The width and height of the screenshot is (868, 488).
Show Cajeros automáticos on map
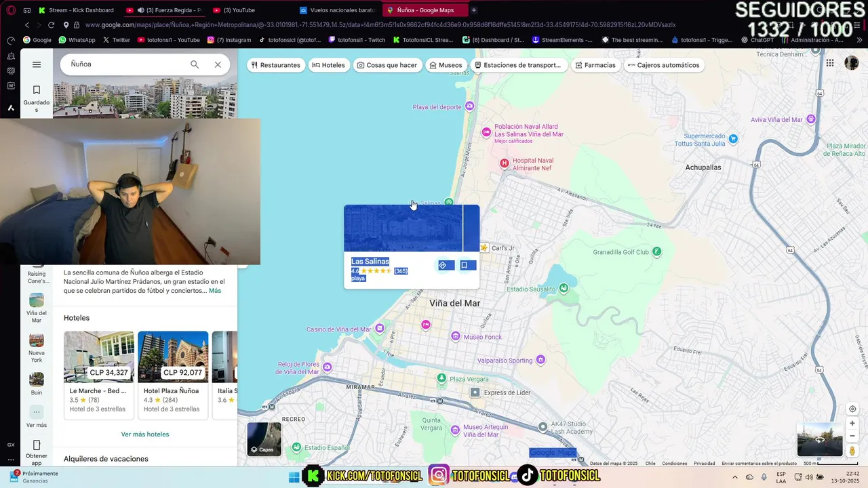click(x=664, y=65)
